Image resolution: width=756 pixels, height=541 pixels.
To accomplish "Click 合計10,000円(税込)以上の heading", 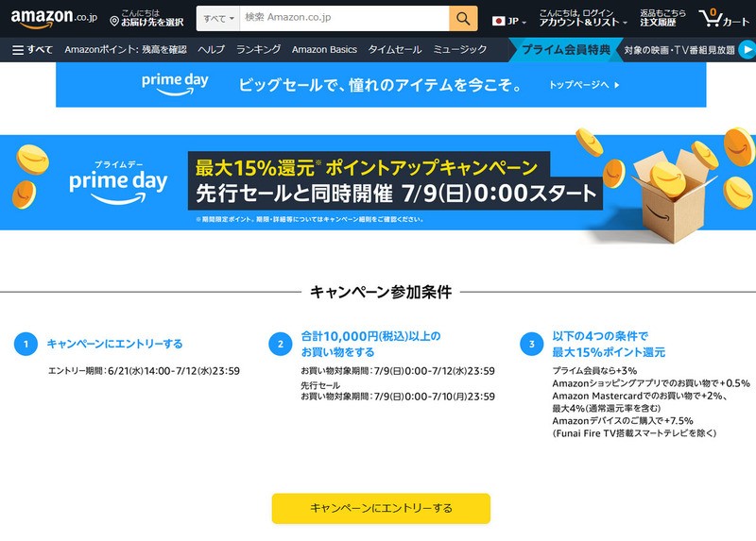I will (370, 336).
